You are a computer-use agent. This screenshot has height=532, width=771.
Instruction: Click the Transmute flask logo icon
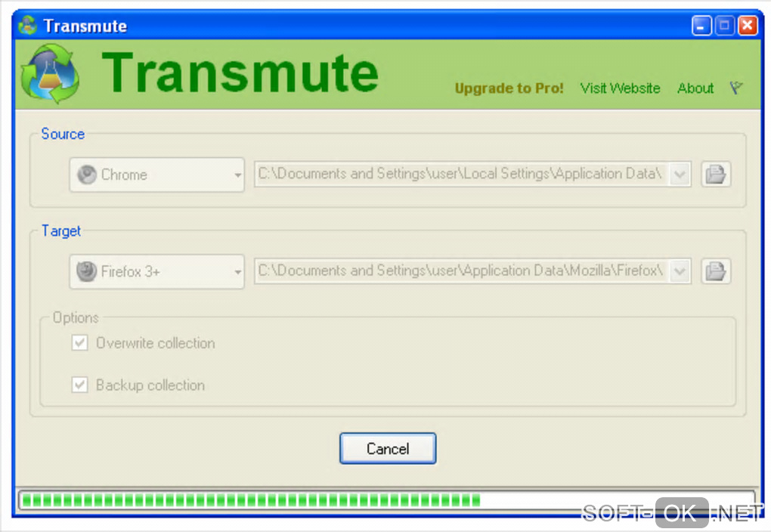coord(50,74)
